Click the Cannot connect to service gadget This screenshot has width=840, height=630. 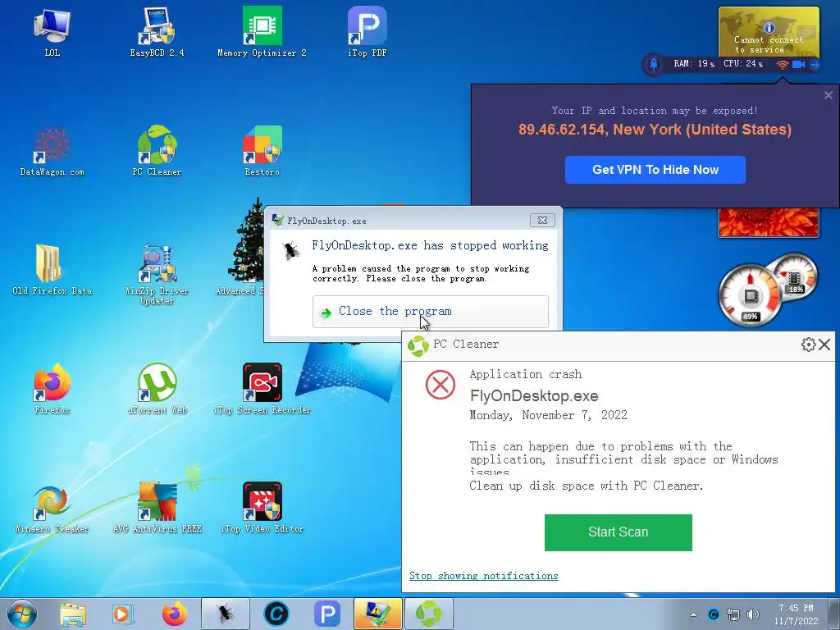coord(769,31)
